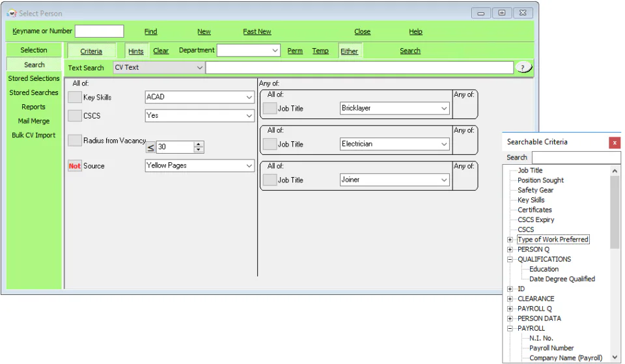Expand the ID tree node
Viewport: 625px width, 364px height.
[510, 289]
